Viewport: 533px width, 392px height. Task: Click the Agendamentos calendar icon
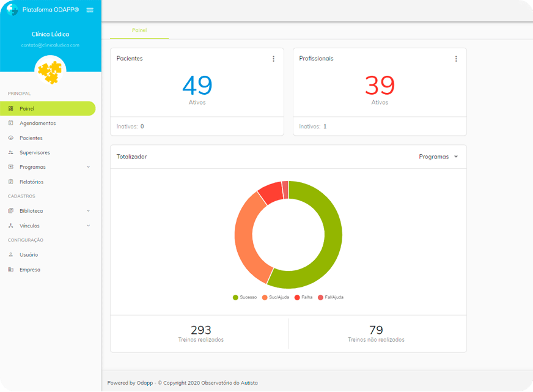point(11,124)
